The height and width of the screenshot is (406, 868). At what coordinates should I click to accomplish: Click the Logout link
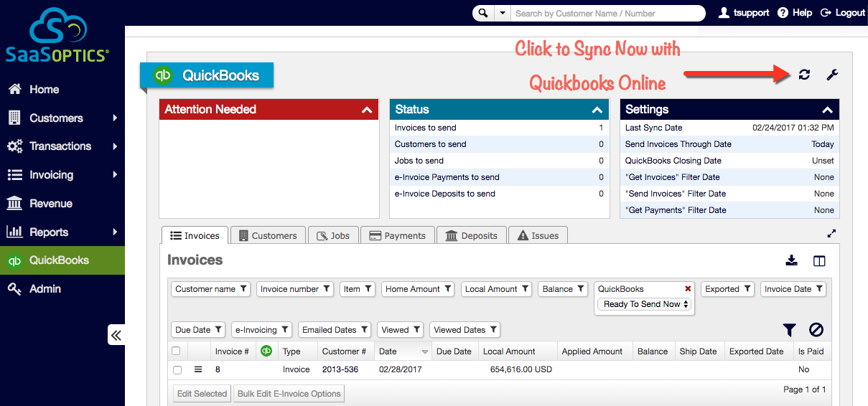point(843,13)
